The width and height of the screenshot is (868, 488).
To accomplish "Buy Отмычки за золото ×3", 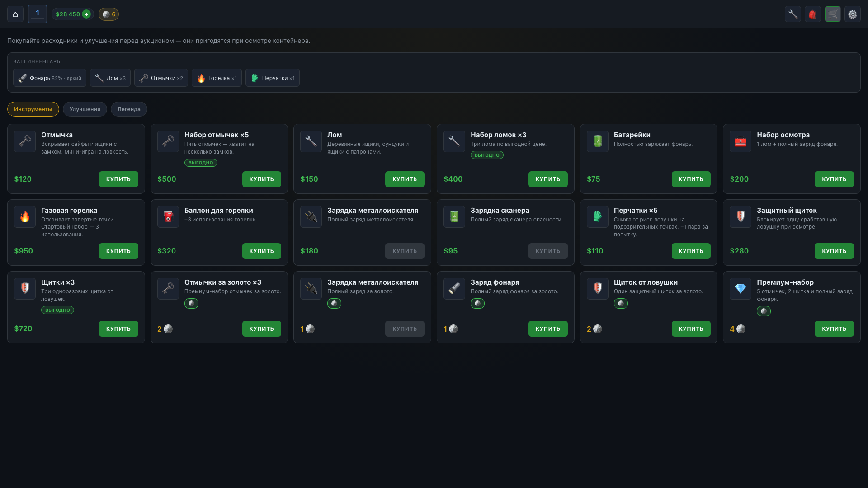I will pyautogui.click(x=262, y=329).
